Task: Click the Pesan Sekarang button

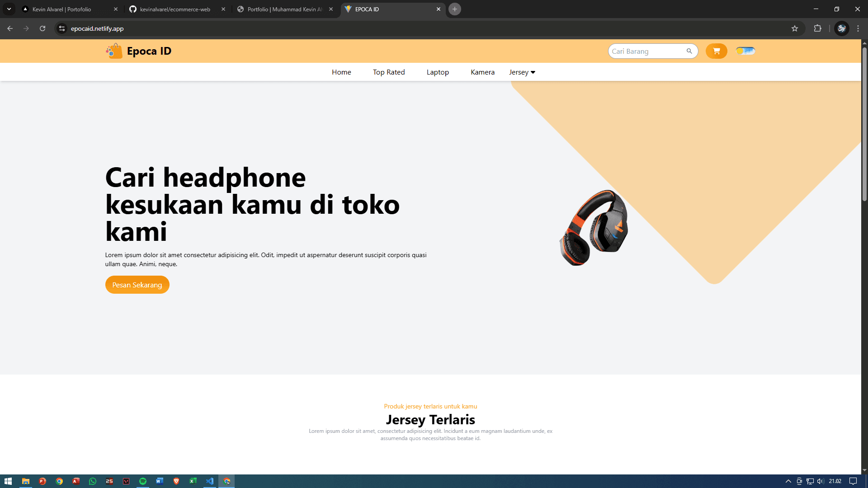Action: coord(137,285)
